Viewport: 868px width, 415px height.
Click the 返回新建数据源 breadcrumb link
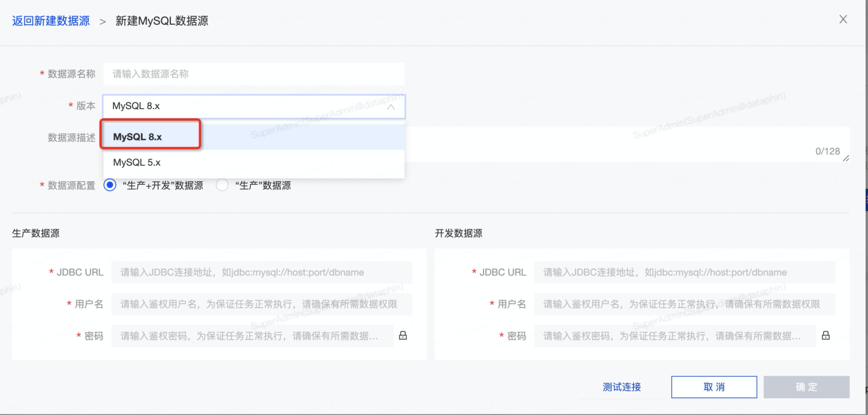51,21
